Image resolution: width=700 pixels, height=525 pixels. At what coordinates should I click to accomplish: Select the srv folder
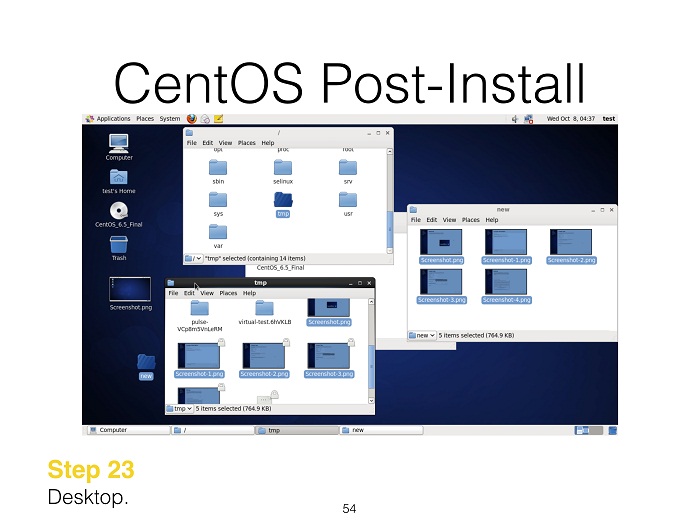(348, 172)
